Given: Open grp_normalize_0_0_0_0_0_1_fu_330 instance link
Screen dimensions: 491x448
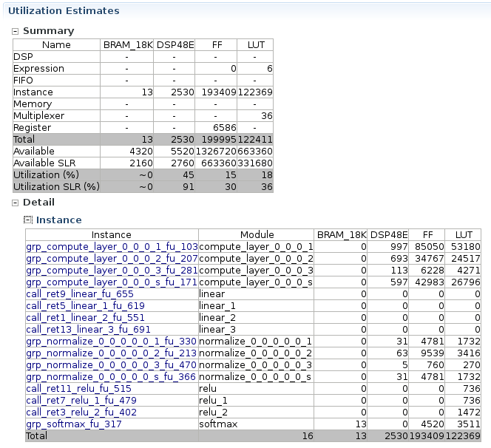Looking at the screenshot, I should pos(111,342).
